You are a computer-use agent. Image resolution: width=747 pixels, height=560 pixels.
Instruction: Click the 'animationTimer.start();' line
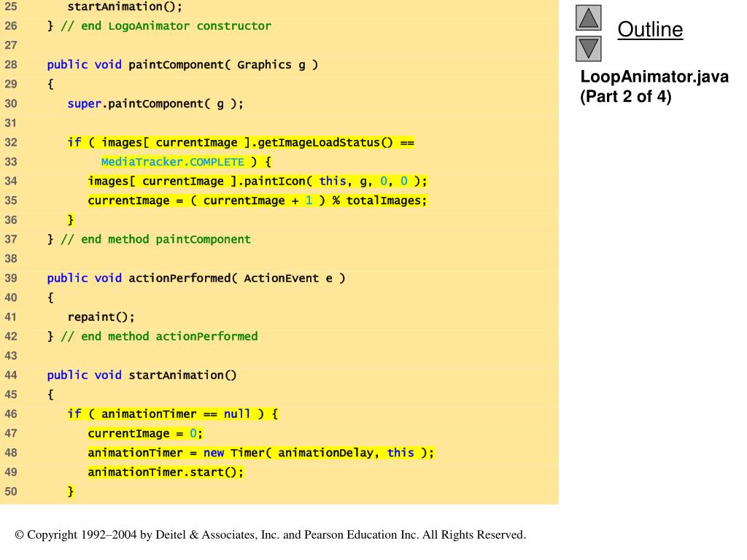tap(166, 472)
